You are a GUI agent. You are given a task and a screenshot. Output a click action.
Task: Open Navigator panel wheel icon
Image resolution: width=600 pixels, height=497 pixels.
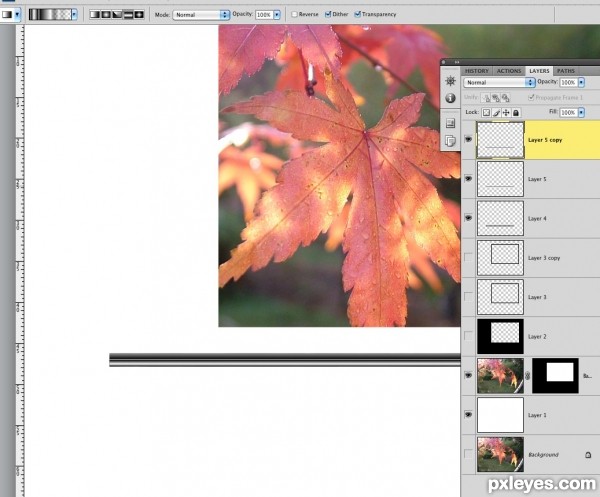coord(450,81)
